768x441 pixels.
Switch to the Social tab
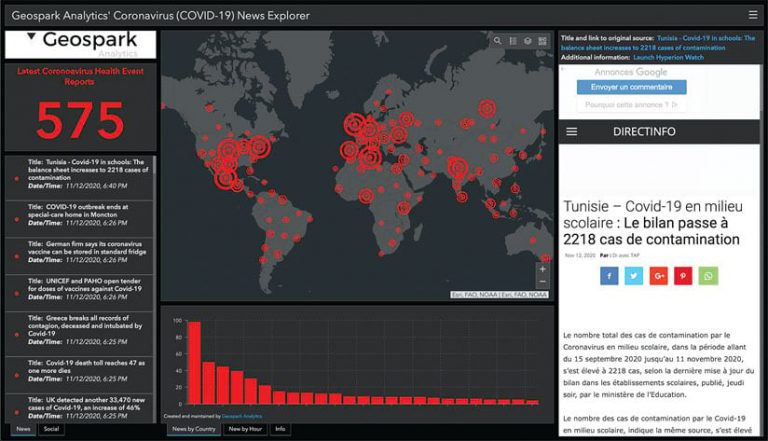point(51,429)
